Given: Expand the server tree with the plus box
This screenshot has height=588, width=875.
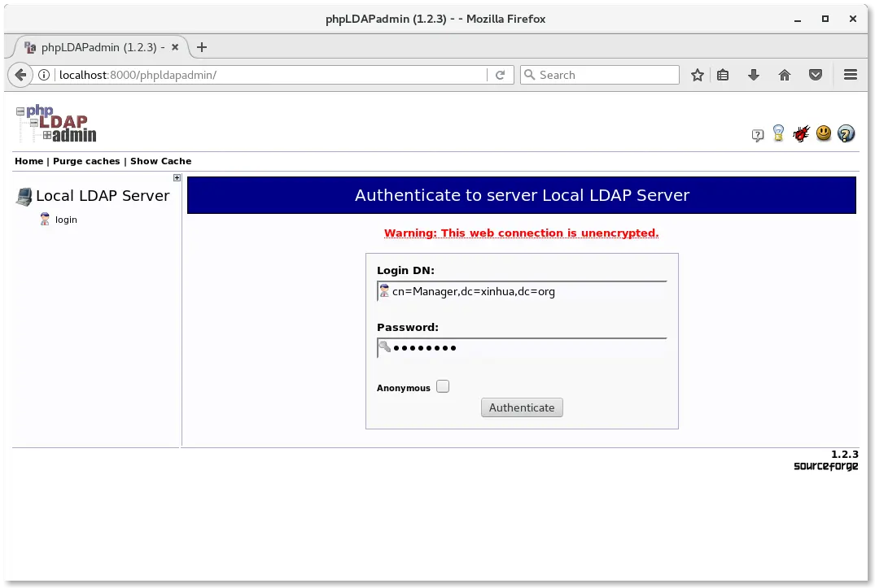Looking at the screenshot, I should click(x=177, y=177).
